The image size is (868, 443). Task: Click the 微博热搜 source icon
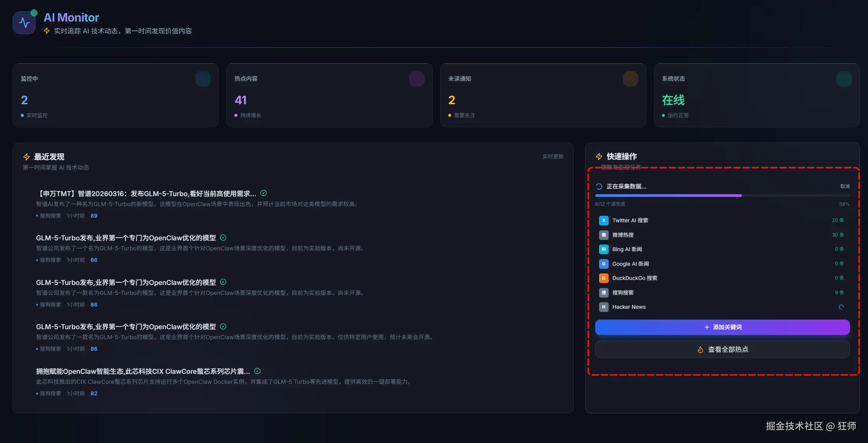click(603, 235)
